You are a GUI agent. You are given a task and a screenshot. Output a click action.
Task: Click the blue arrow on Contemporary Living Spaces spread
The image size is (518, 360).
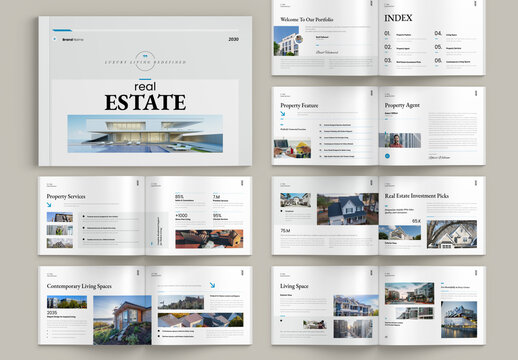pos(212,285)
